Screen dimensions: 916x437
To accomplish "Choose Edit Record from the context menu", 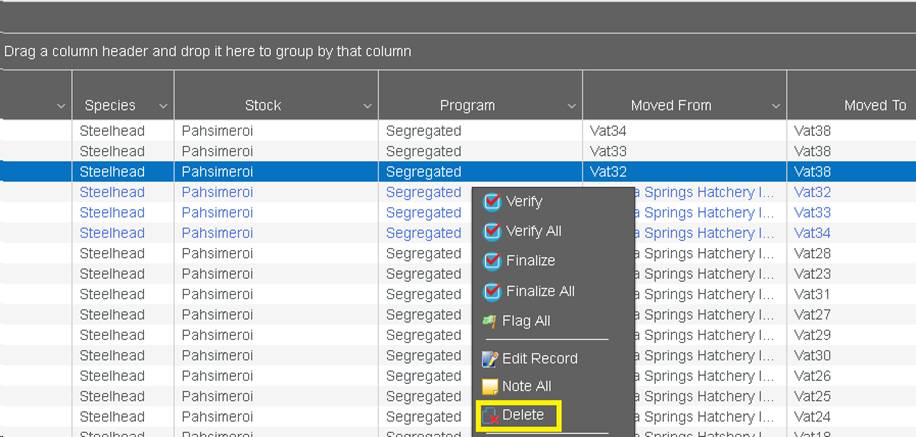I will (x=539, y=358).
